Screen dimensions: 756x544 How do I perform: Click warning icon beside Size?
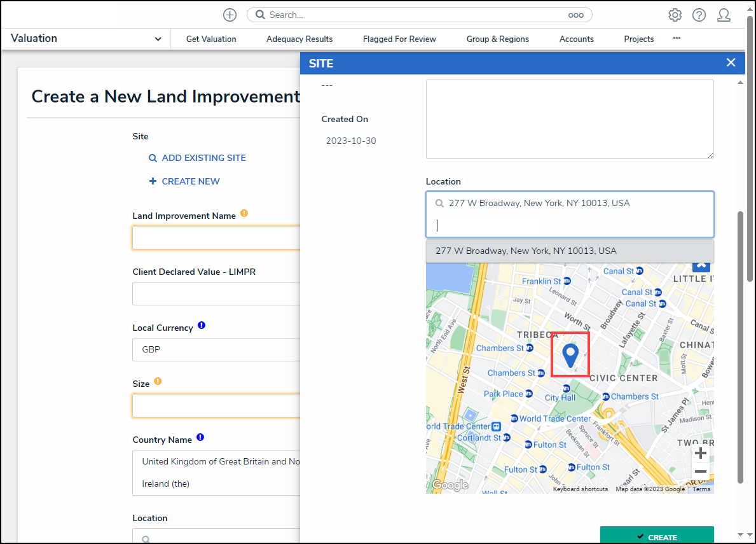(158, 382)
